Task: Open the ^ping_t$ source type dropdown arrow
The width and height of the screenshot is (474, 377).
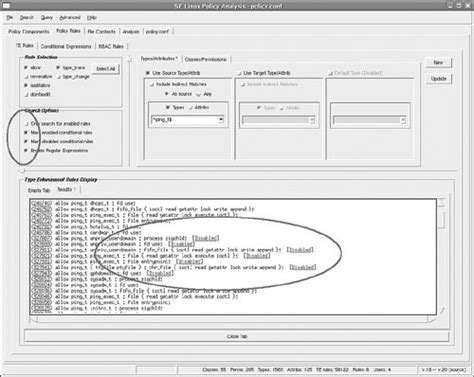Action: (x=221, y=120)
